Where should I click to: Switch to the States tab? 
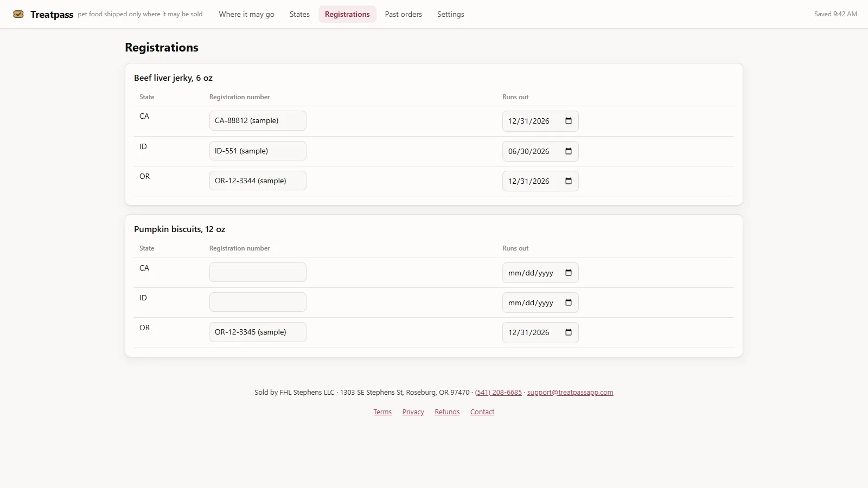(x=299, y=14)
